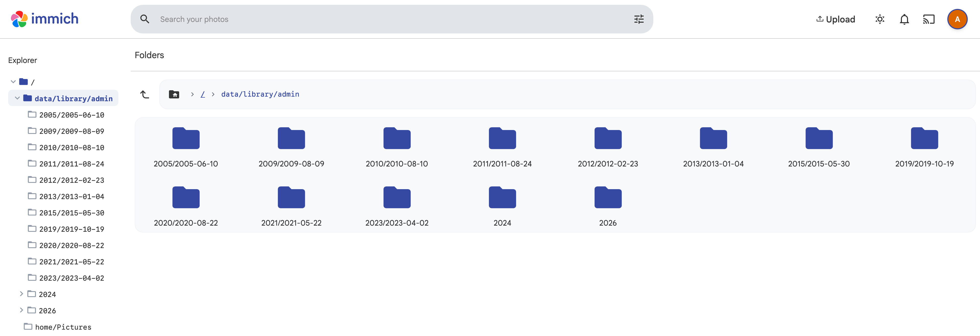Open the 2023/2023-04-02 folder thumbnail

pos(397,197)
